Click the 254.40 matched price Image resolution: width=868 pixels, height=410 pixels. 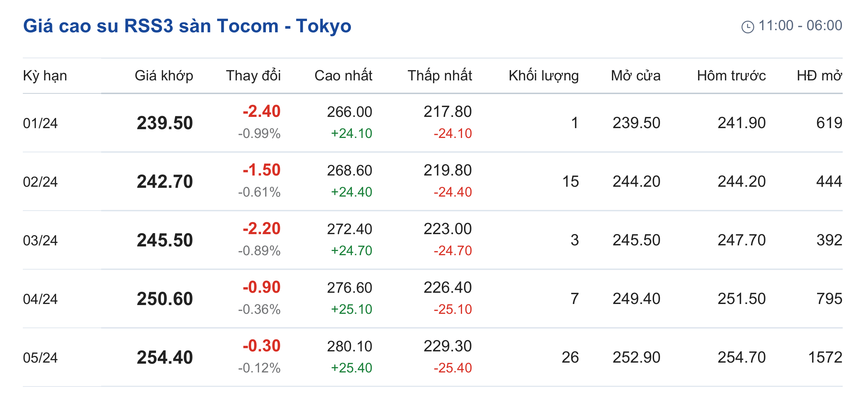pos(165,357)
